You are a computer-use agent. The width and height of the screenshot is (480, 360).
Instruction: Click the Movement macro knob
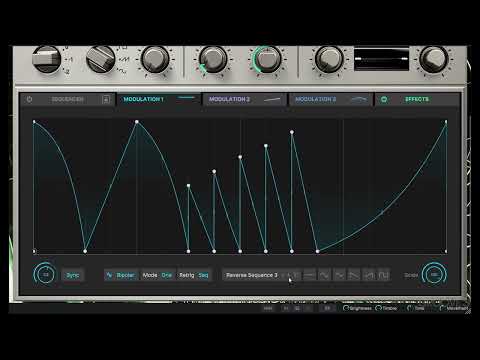tap(442, 308)
